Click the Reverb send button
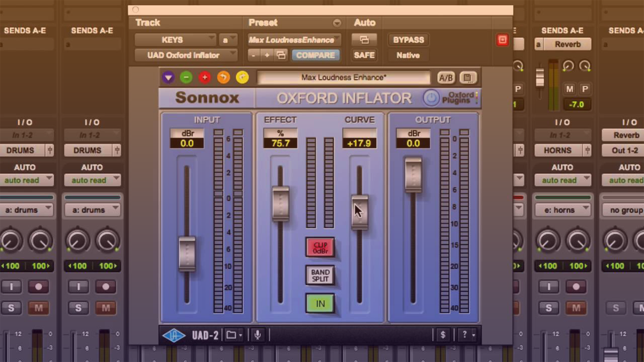The width and height of the screenshot is (644, 362). click(568, 45)
